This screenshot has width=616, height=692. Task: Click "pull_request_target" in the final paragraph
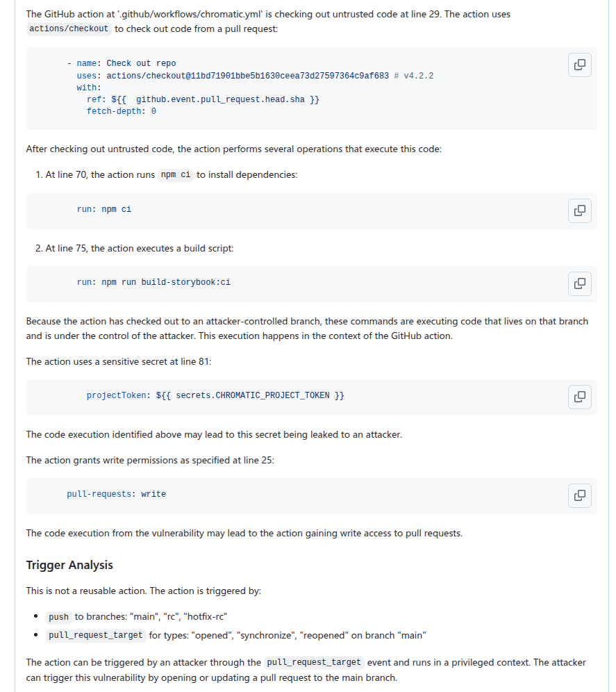click(x=314, y=662)
